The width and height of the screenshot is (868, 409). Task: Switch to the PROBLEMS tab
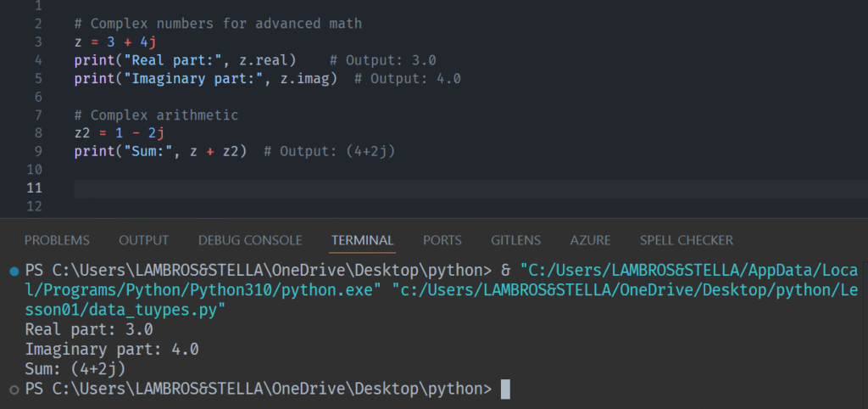point(57,240)
